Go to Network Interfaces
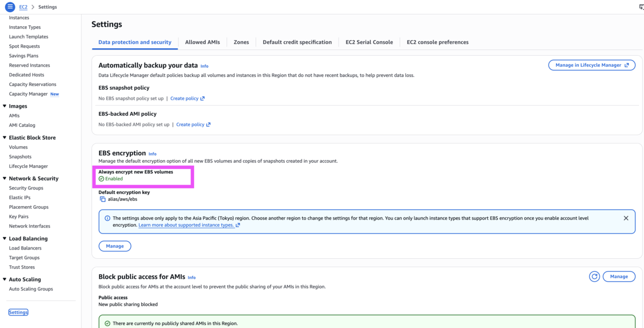 click(x=30, y=226)
